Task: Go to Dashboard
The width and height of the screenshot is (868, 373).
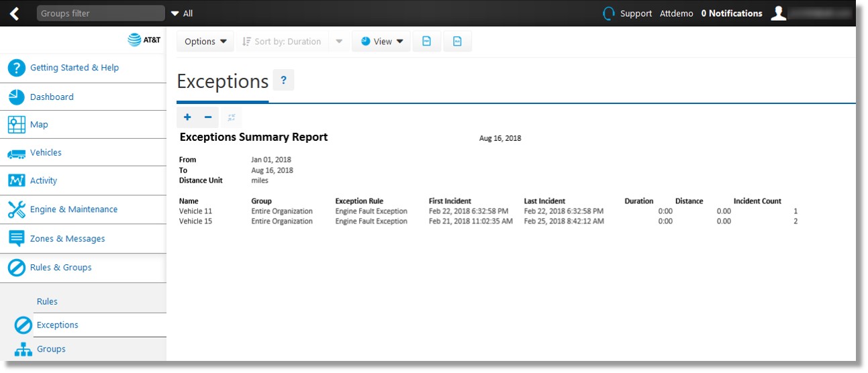Action: [52, 97]
